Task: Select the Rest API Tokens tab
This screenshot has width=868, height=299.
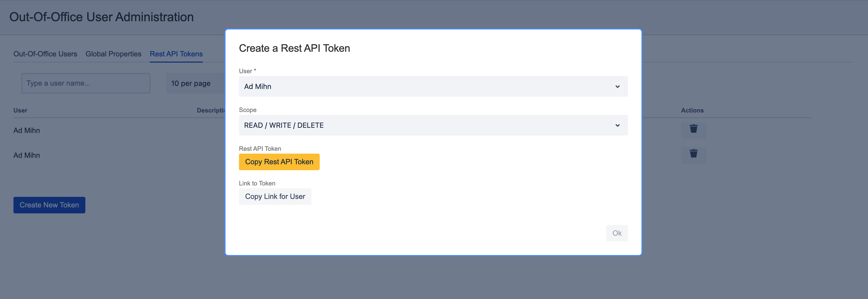Action: coord(176,54)
